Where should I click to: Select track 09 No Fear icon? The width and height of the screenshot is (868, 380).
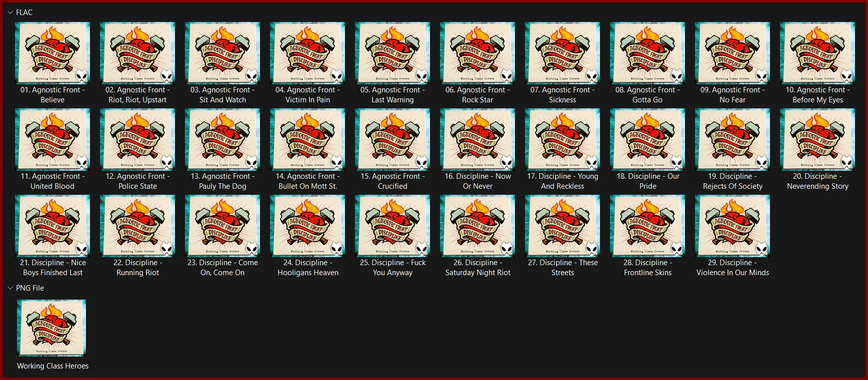point(732,53)
